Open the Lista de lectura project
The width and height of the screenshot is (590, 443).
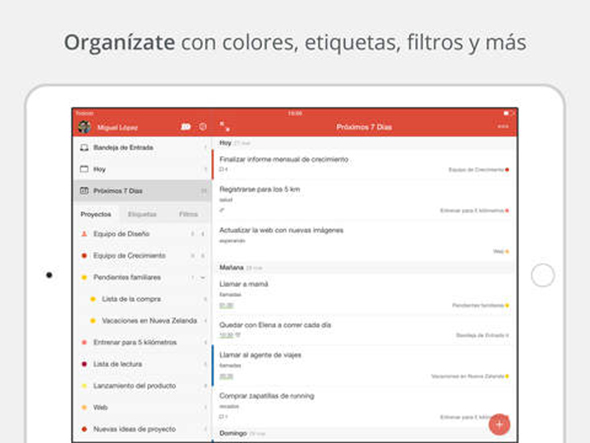coord(142,364)
